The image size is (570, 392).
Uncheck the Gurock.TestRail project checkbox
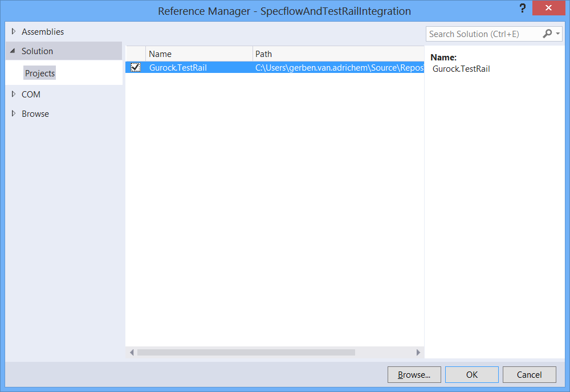pos(136,68)
